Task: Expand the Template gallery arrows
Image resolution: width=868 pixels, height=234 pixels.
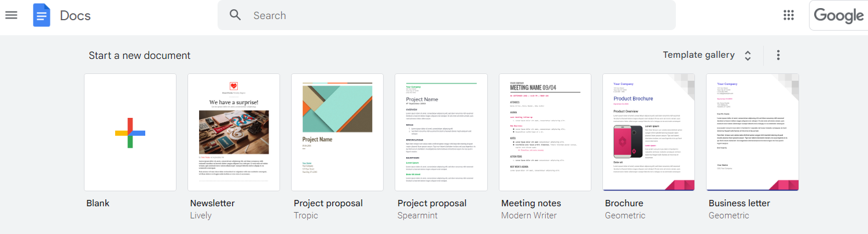Action: click(748, 55)
